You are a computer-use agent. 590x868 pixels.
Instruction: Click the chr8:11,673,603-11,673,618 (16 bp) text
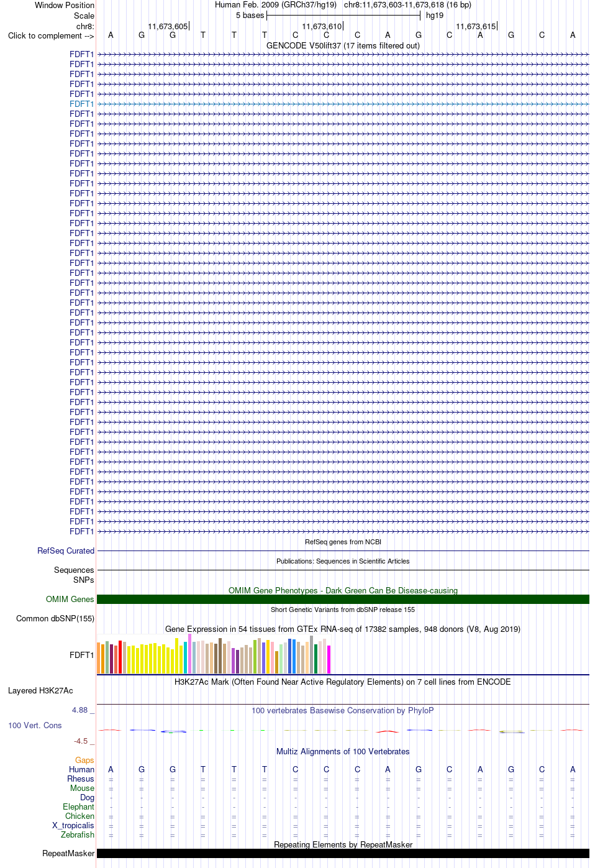[x=407, y=4]
